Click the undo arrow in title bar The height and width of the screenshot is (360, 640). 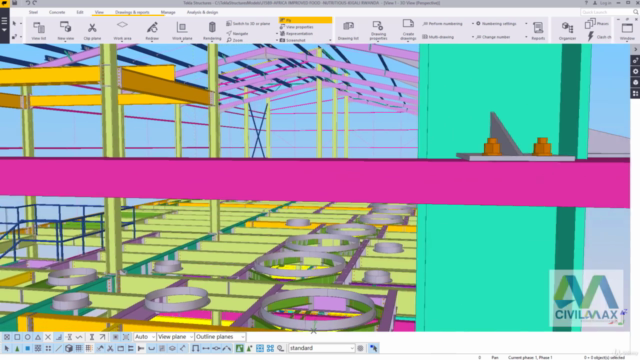pos(28,3)
